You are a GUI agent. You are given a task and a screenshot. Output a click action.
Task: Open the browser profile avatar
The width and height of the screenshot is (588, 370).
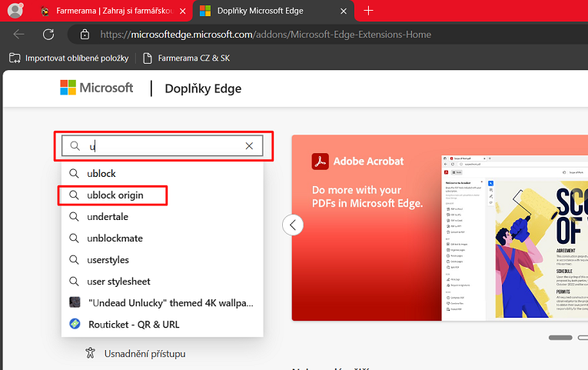tap(15, 11)
